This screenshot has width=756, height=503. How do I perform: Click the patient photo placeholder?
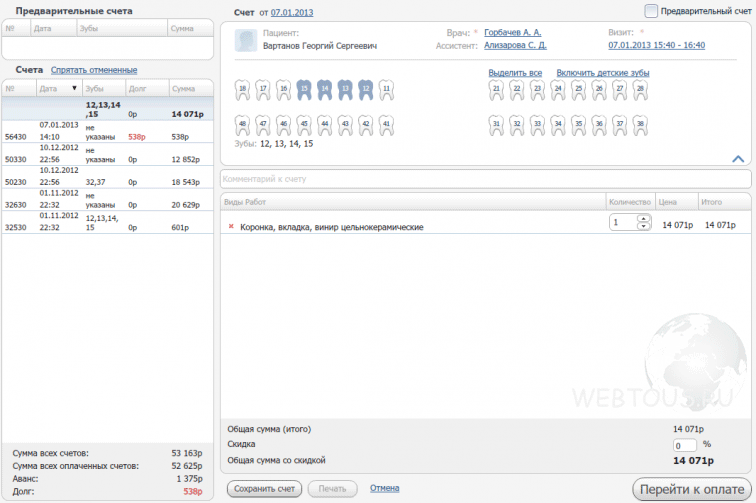246,41
